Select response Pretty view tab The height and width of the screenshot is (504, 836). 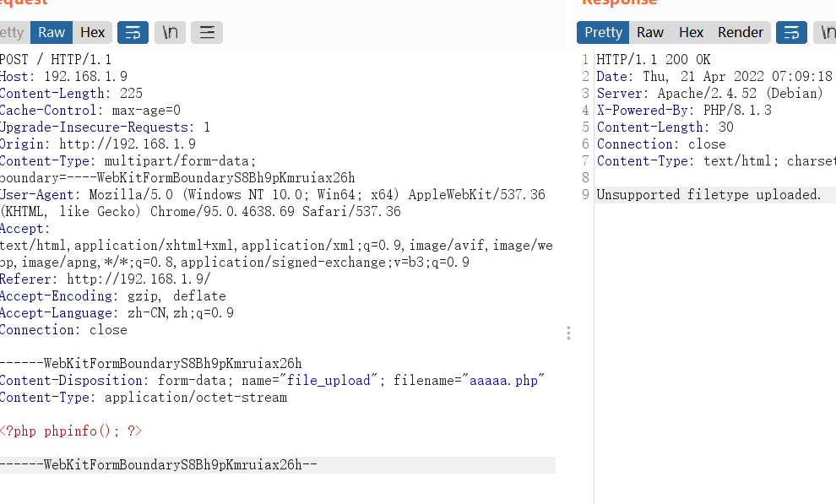603,33
